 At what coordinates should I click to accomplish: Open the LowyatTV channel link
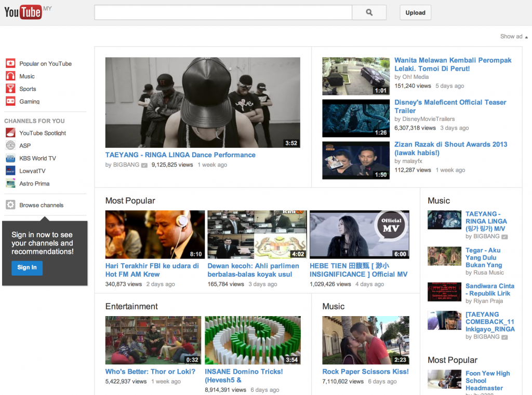[33, 171]
